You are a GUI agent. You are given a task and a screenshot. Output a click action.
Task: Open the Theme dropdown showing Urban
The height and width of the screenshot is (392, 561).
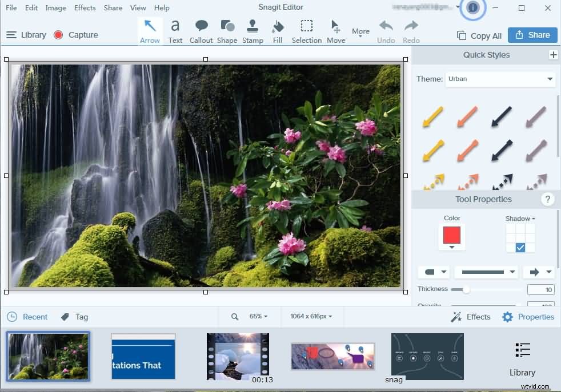[x=500, y=79]
